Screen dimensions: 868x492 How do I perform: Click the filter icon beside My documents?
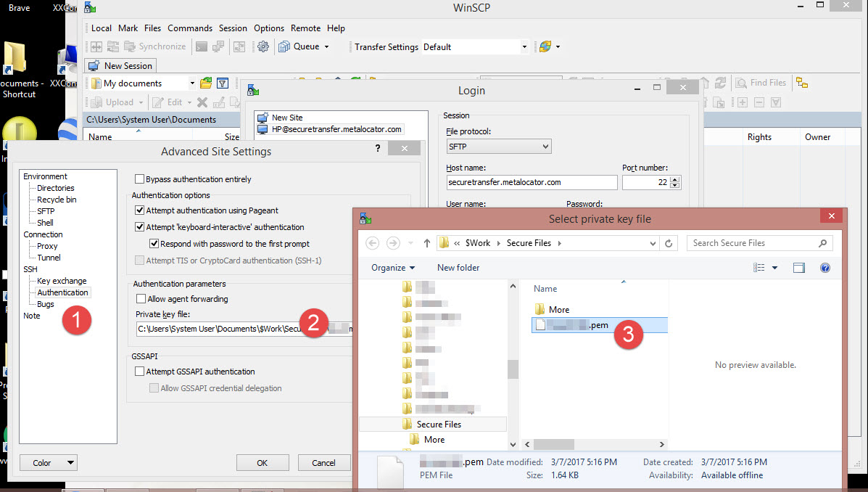click(x=223, y=83)
